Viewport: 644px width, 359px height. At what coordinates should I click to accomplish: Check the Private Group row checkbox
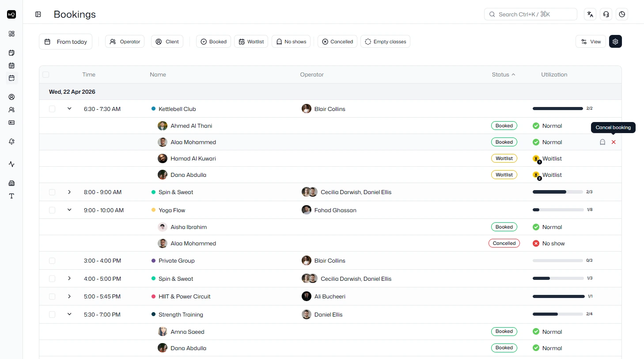click(52, 261)
